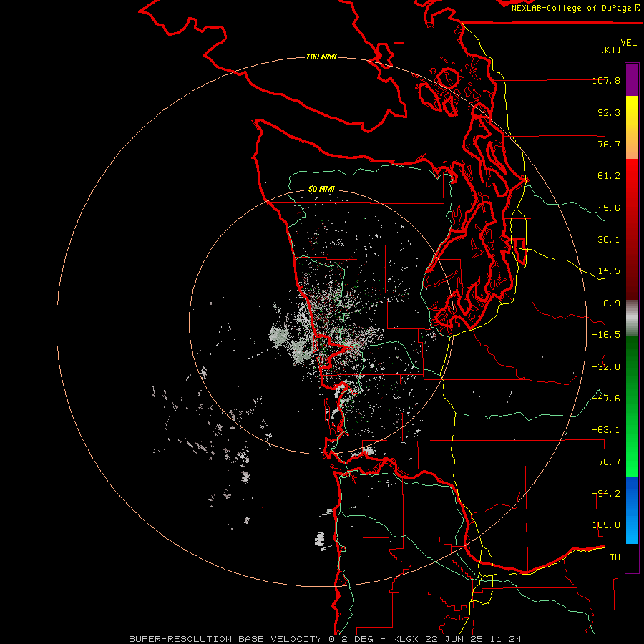Pick the green inbound color bar segment
The height and width of the screenshot is (644, 644).
pyautogui.click(x=632, y=406)
